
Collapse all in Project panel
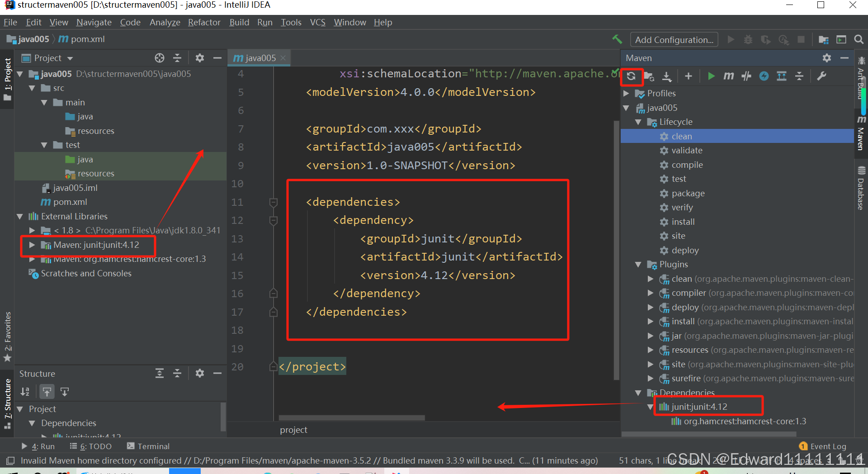pos(177,58)
